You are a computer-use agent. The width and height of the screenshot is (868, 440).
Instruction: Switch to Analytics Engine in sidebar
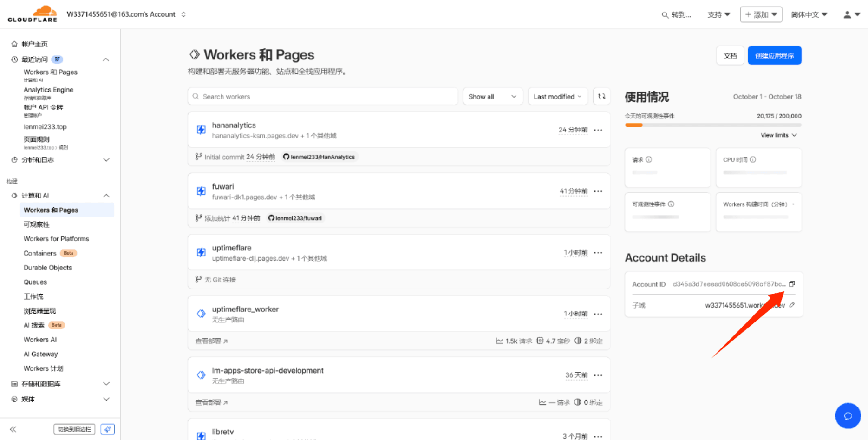(48, 89)
